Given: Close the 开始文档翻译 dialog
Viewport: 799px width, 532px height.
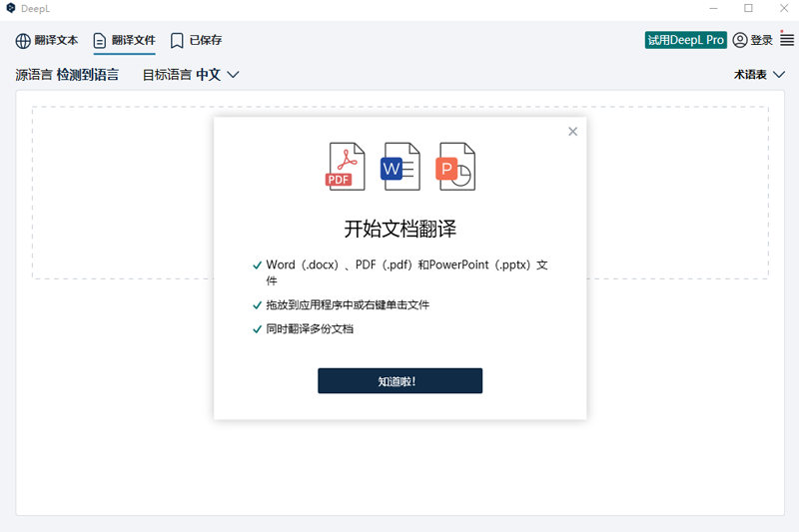Looking at the screenshot, I should [x=572, y=132].
